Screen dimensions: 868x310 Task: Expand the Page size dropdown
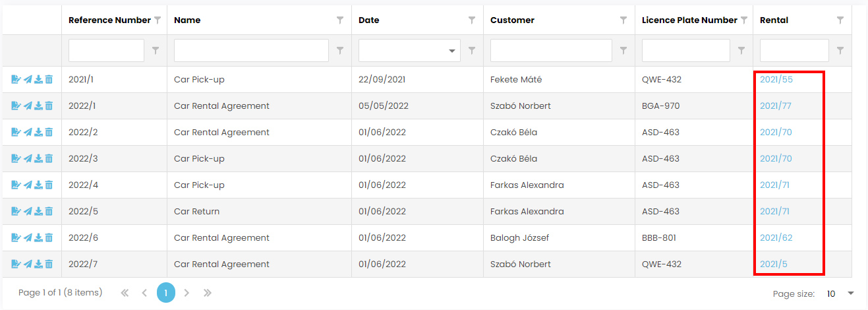click(x=850, y=294)
